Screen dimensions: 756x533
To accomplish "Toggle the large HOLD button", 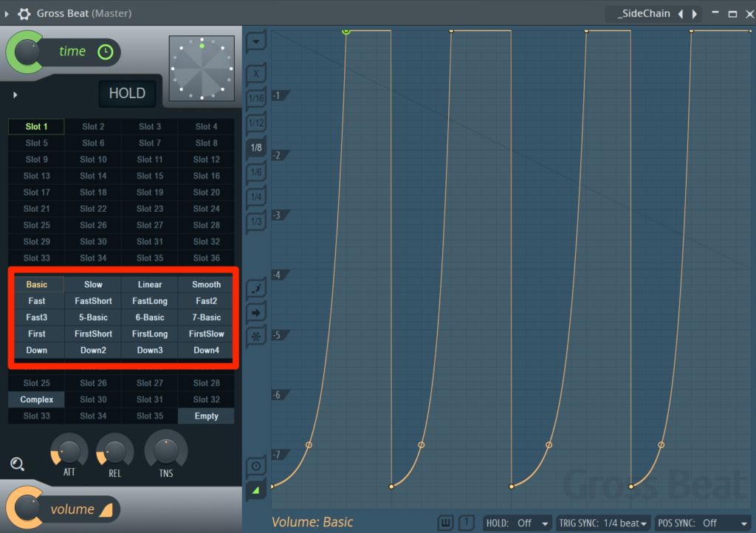I will 127,93.
